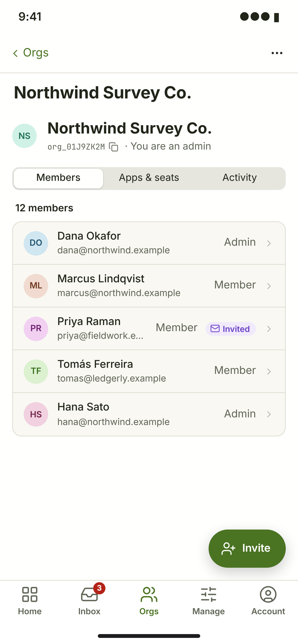Click dana@northwind.example email
This screenshot has height=644, width=298.
click(x=114, y=250)
